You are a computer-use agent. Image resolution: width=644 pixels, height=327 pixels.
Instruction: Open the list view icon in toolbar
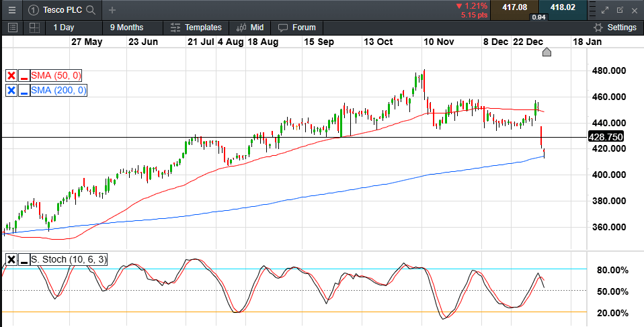point(12,28)
